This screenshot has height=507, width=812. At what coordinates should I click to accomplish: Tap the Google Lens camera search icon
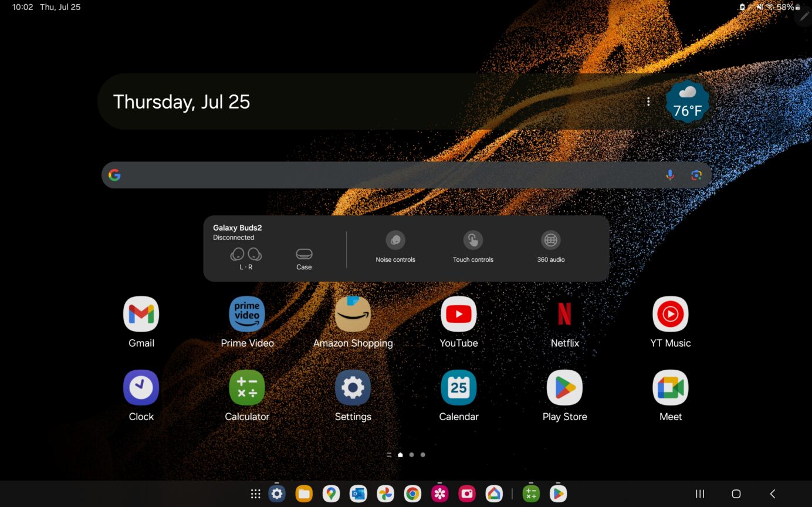696,175
